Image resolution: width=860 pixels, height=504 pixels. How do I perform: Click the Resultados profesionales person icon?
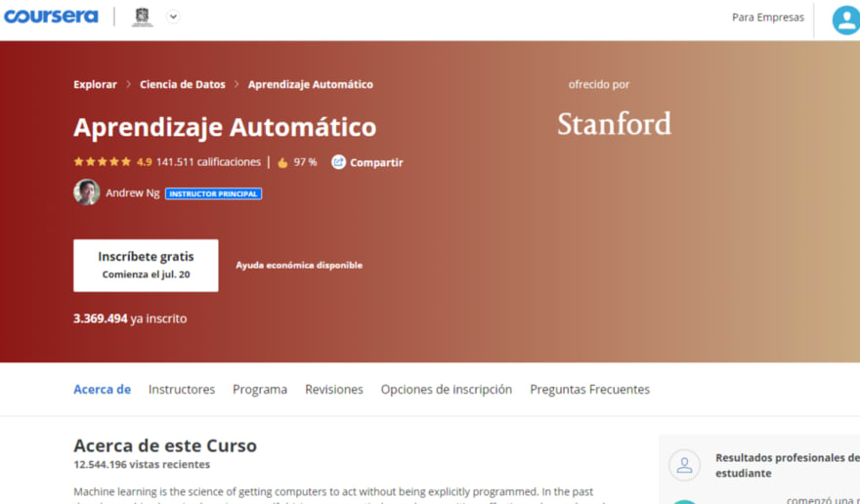click(684, 465)
